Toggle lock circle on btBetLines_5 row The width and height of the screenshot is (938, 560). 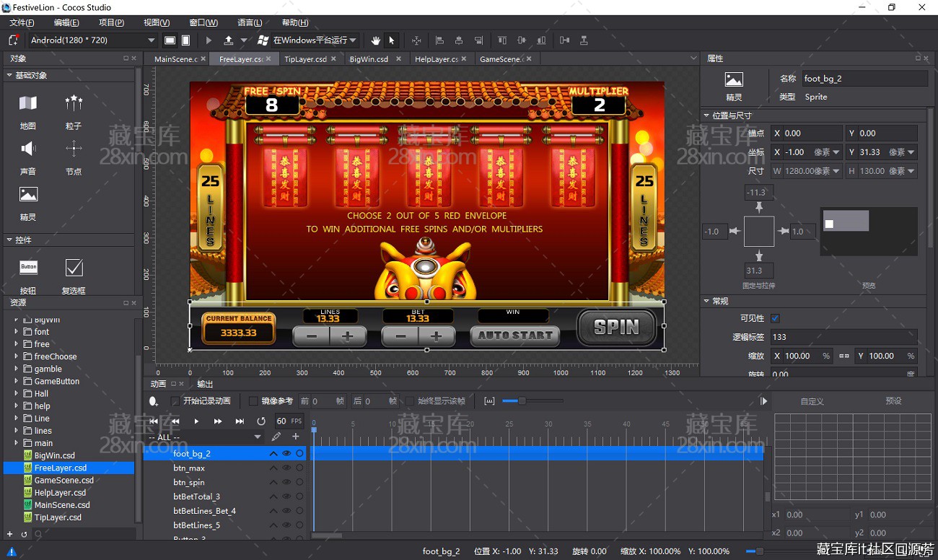coord(299,525)
